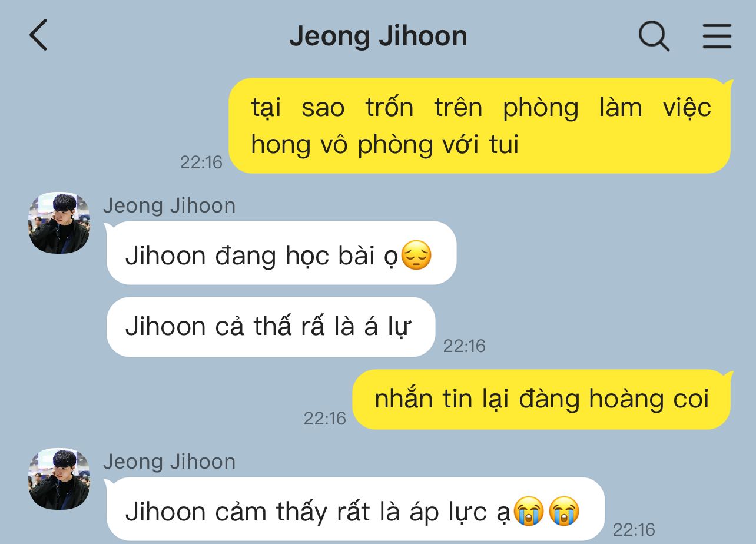Tap the first crying emoji after 'áp lực ạ'

[x=528, y=511]
